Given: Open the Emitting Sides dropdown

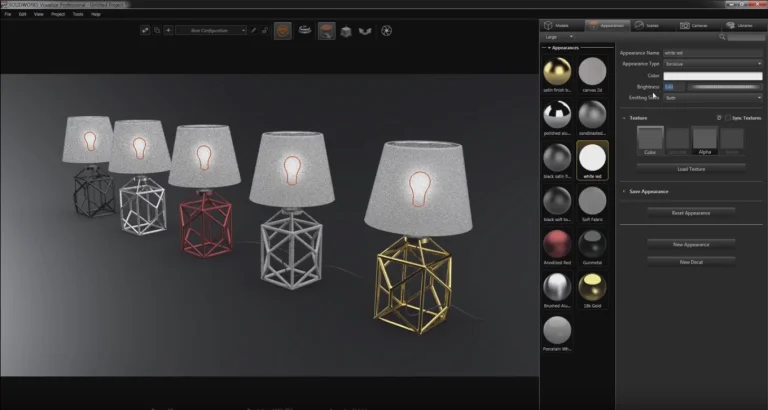Looking at the screenshot, I should pyautogui.click(x=713, y=98).
